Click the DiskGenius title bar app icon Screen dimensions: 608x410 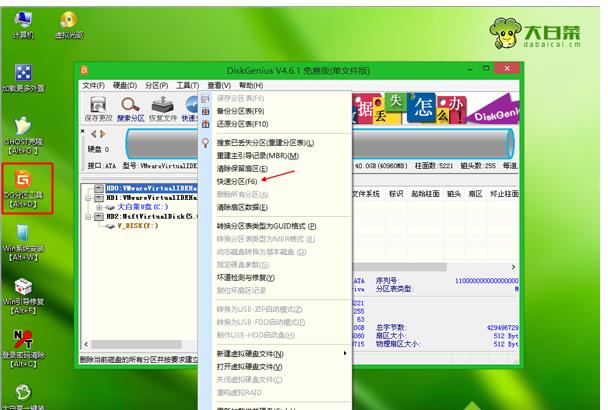(84, 70)
